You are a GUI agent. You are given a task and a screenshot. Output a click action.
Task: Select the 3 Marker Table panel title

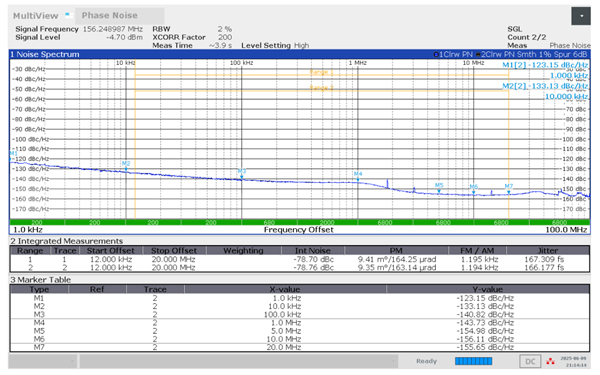point(41,280)
